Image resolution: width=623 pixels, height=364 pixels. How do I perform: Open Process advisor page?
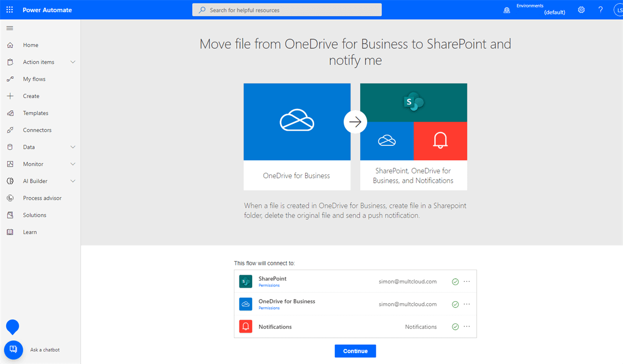tap(42, 198)
